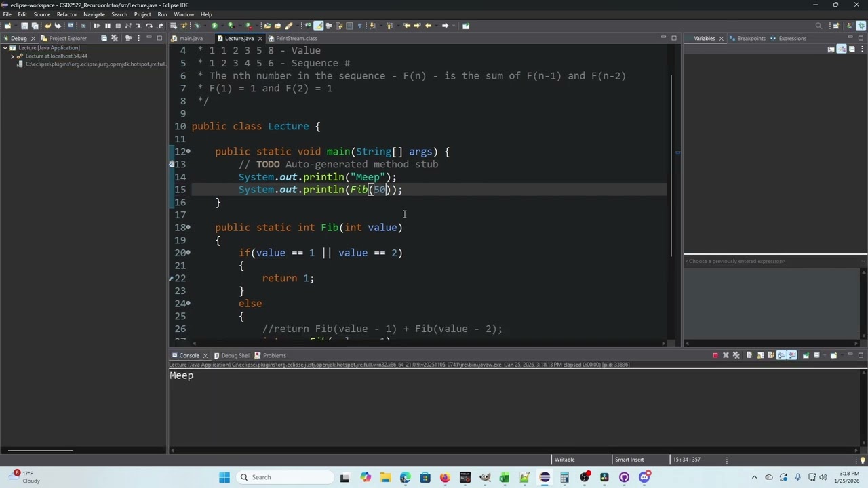Collapse the else block fold on line 24
This screenshot has width=868, height=488.
[x=189, y=304]
